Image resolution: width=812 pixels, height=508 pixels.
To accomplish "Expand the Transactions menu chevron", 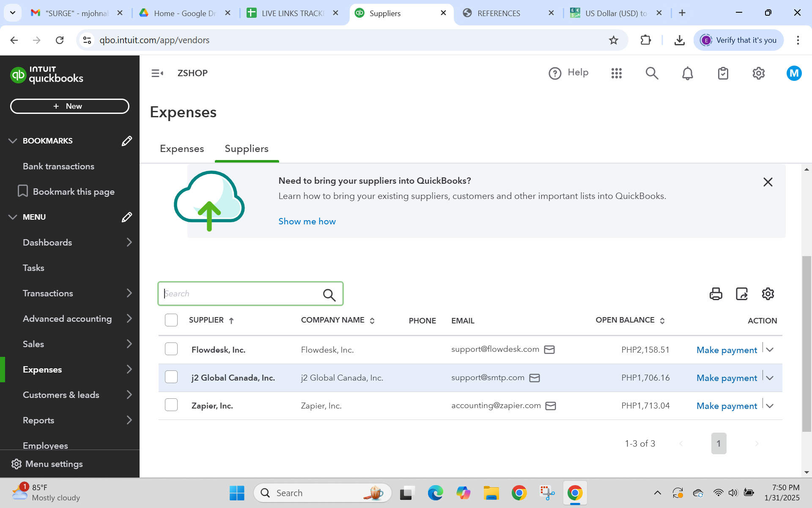I will click(129, 293).
